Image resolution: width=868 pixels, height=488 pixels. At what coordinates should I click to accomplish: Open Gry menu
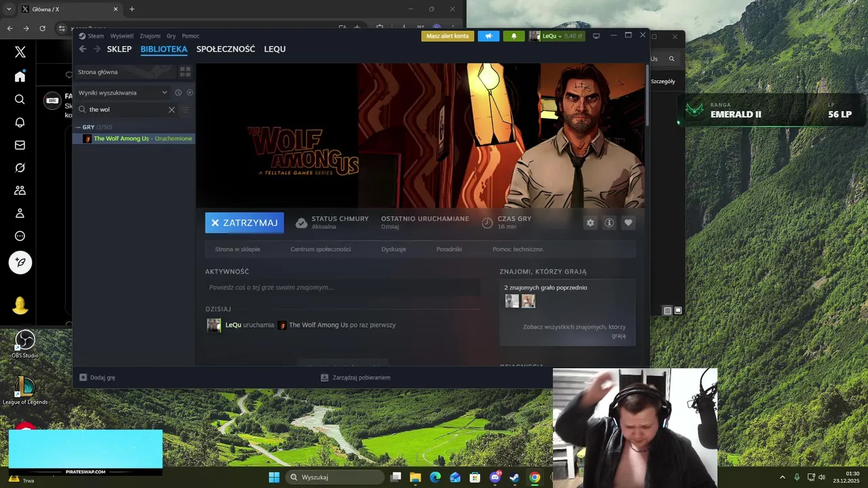(x=171, y=36)
